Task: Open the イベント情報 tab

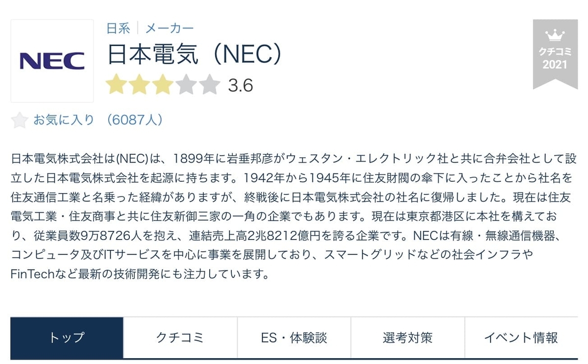Action: point(522,338)
